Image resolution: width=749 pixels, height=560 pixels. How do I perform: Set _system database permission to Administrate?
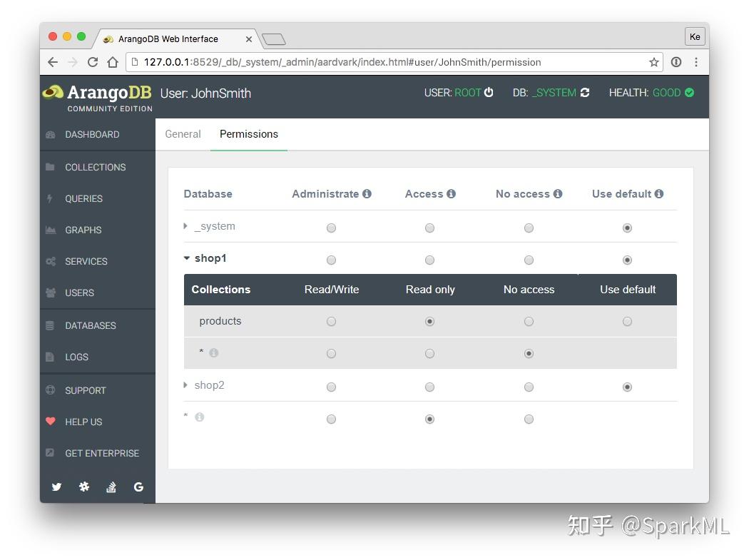pyautogui.click(x=331, y=227)
